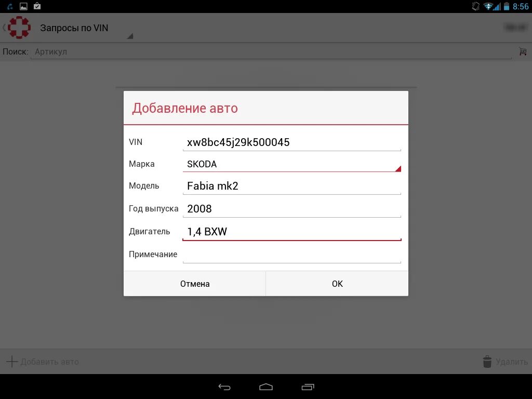This screenshot has height=399, width=532.
Task: Tap the red app logo in the action bar
Action: (x=19, y=26)
